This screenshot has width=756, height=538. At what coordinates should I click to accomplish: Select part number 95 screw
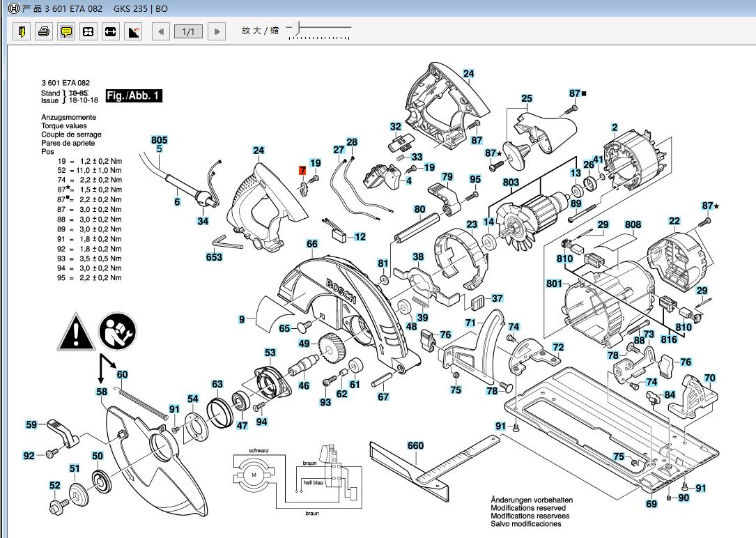[475, 179]
